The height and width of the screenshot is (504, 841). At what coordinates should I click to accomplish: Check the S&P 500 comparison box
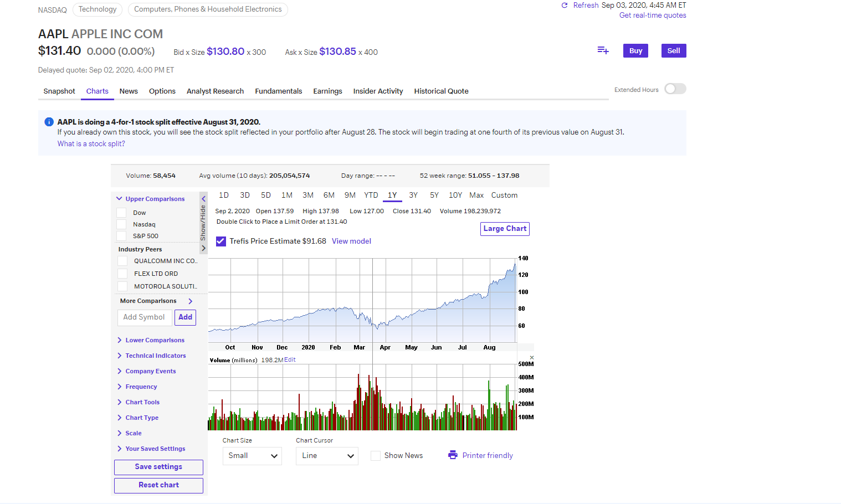click(x=121, y=236)
